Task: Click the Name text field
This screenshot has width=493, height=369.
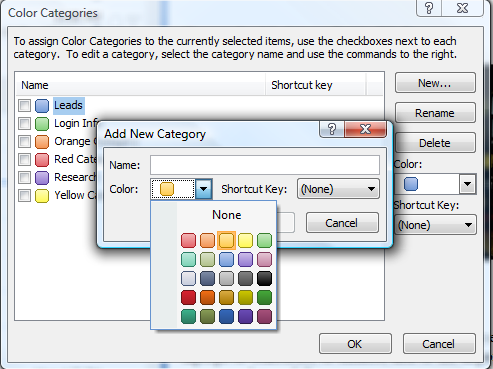Action: click(265, 165)
